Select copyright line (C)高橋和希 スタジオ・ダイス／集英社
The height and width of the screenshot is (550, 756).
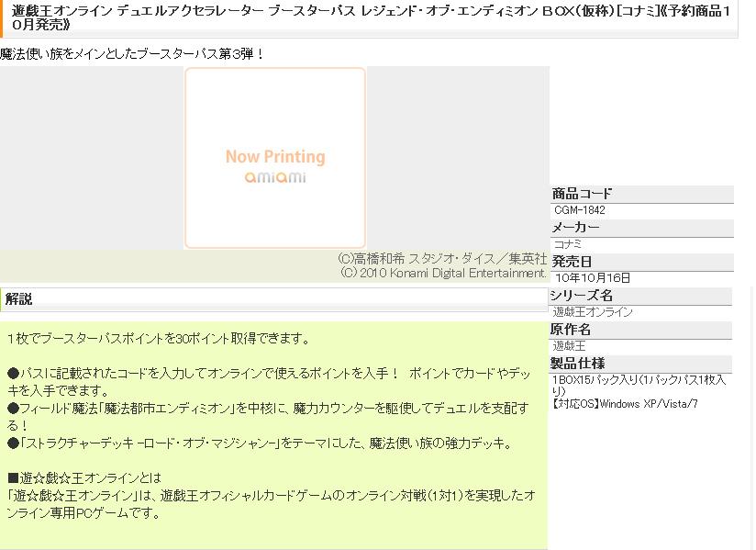[x=442, y=259]
